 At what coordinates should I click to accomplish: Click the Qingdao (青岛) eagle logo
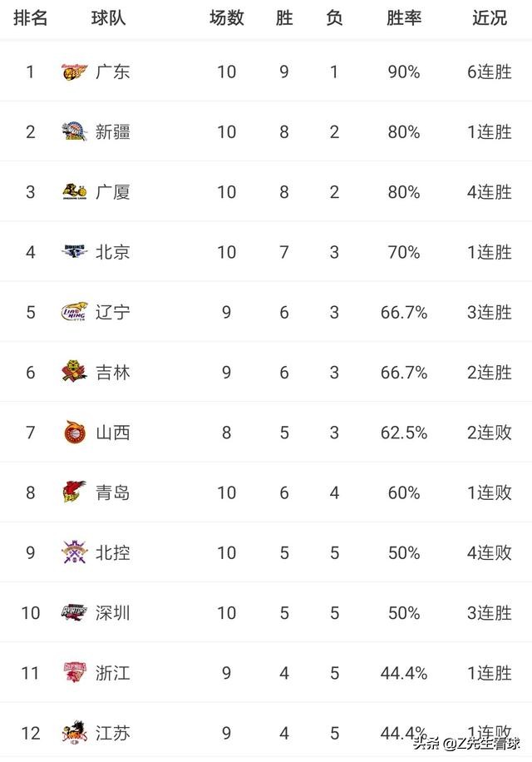click(74, 492)
